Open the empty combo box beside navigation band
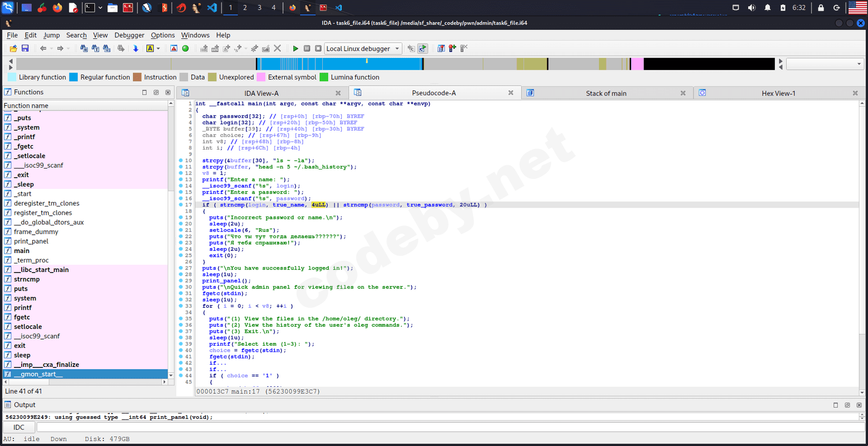The height and width of the screenshot is (446, 868). tap(824, 64)
